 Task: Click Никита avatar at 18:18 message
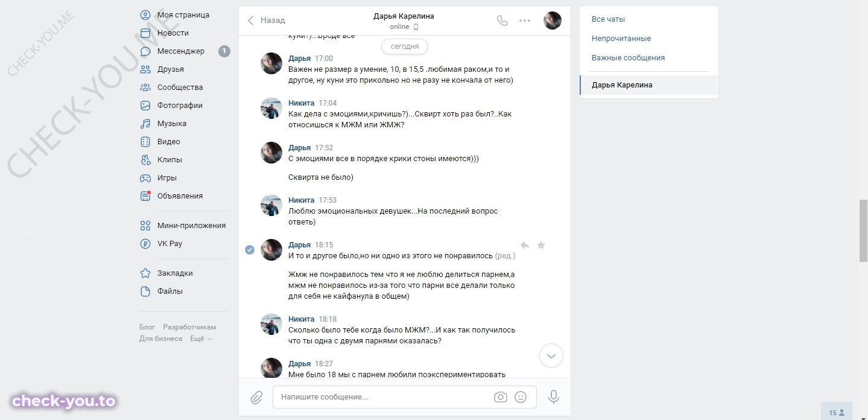pyautogui.click(x=271, y=324)
